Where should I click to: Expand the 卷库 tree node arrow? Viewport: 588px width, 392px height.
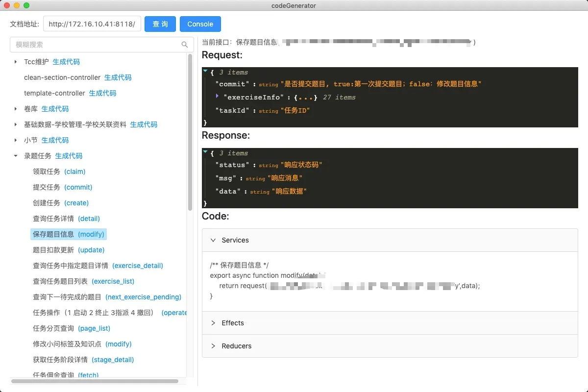16,109
